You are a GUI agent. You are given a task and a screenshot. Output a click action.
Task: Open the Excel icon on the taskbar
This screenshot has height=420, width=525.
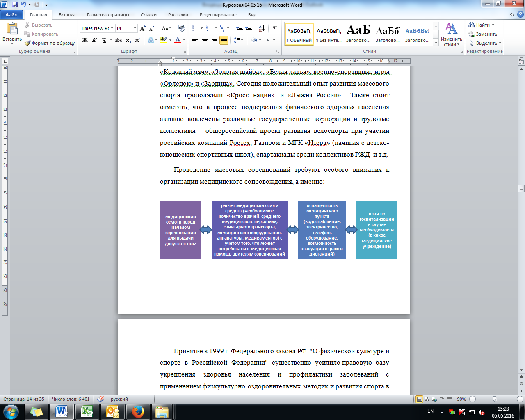87,411
